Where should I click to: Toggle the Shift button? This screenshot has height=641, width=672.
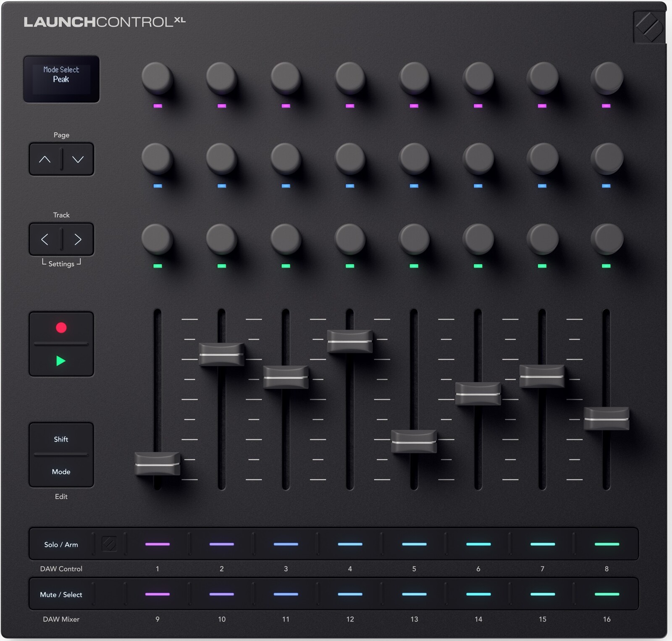(x=61, y=439)
